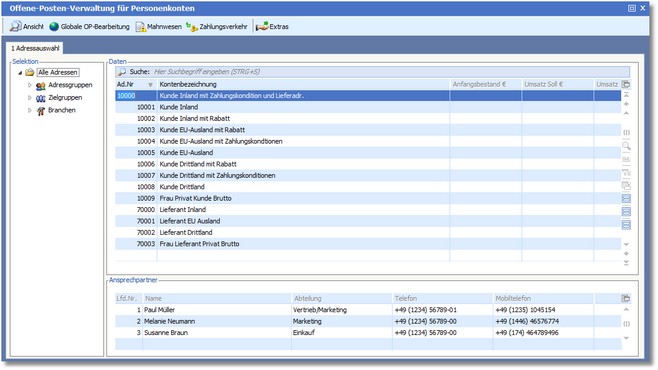This screenshot has height=370, width=658.
Task: Expand the Branchen tree node
Action: coord(29,110)
